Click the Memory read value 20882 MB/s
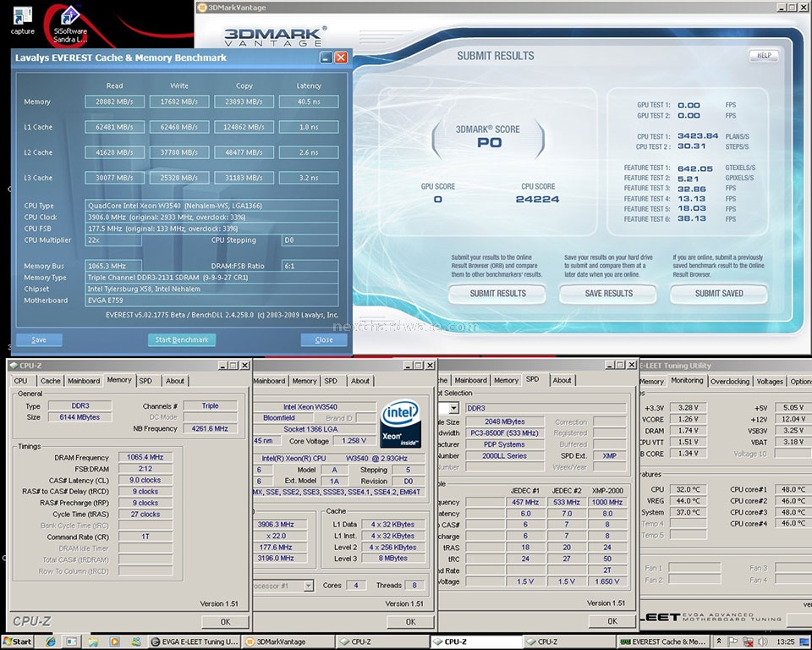The height and width of the screenshot is (650, 812). tap(114, 102)
